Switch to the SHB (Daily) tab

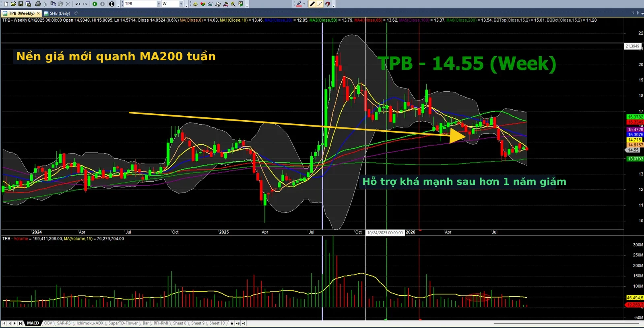click(x=57, y=13)
